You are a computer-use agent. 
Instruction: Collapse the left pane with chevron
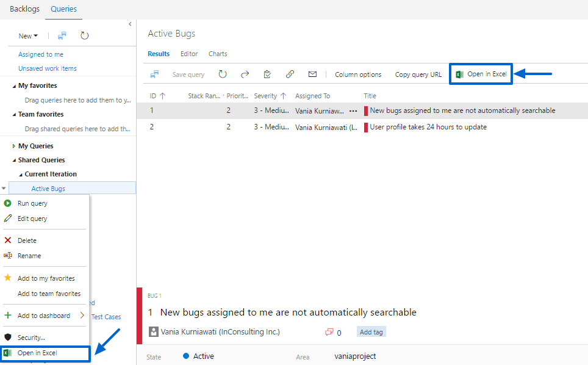click(130, 24)
